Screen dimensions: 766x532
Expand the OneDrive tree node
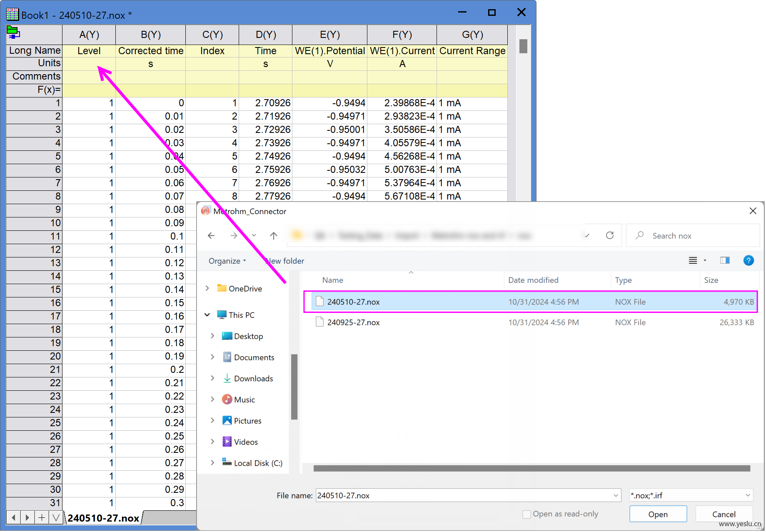pos(207,288)
